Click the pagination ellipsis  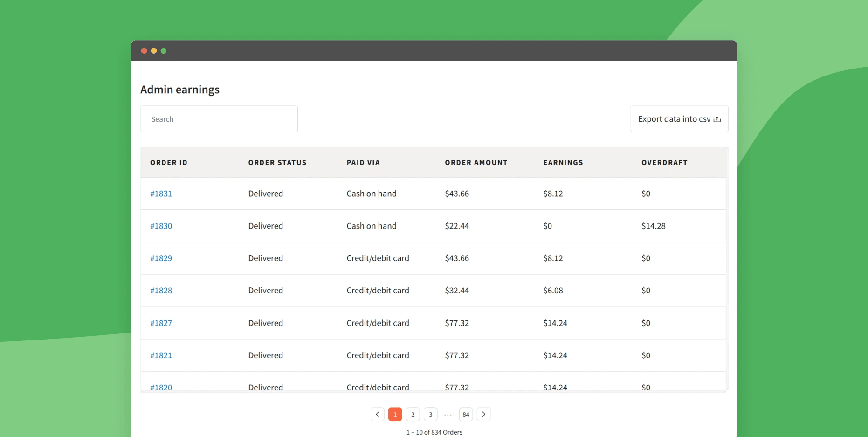point(448,415)
